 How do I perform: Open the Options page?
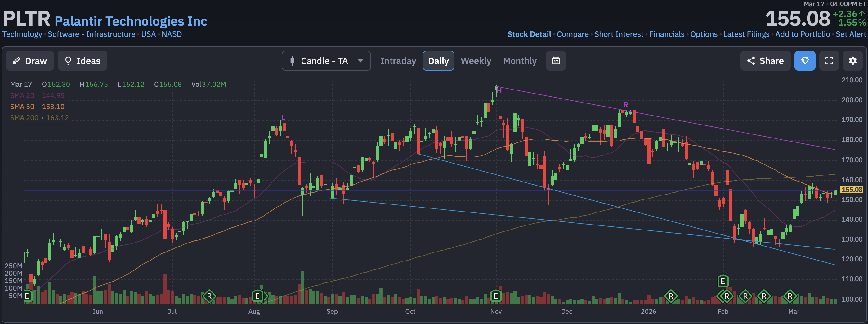tap(704, 34)
